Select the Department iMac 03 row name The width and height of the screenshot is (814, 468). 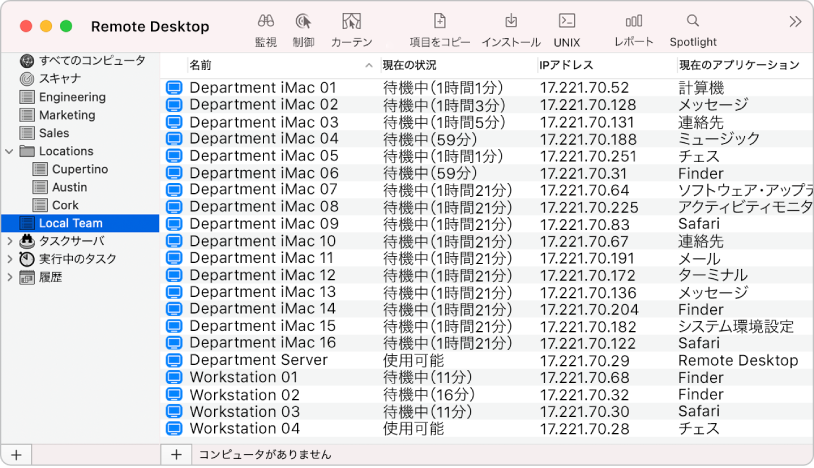264,122
